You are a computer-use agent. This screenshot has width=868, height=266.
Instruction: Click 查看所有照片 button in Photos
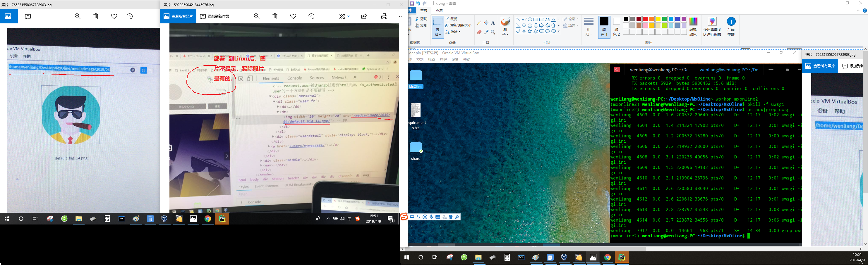pos(178,16)
